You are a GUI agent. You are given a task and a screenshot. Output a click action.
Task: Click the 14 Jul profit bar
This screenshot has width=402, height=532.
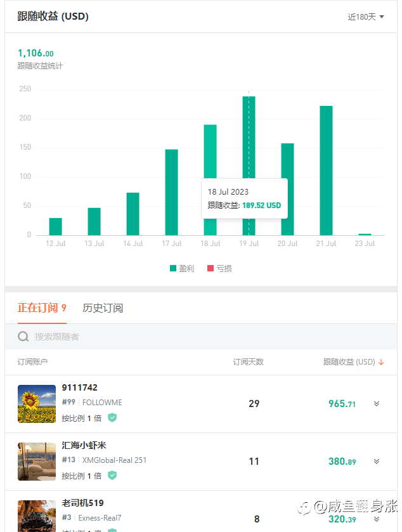click(133, 214)
